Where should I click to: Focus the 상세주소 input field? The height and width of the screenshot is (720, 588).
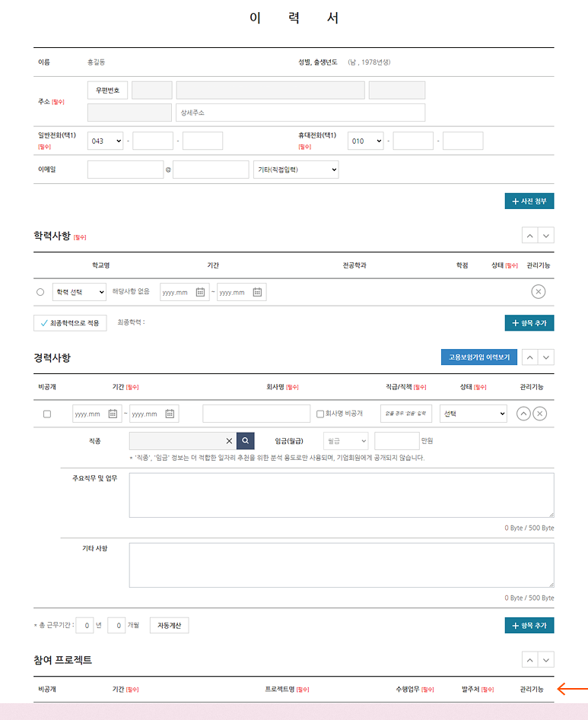point(300,113)
